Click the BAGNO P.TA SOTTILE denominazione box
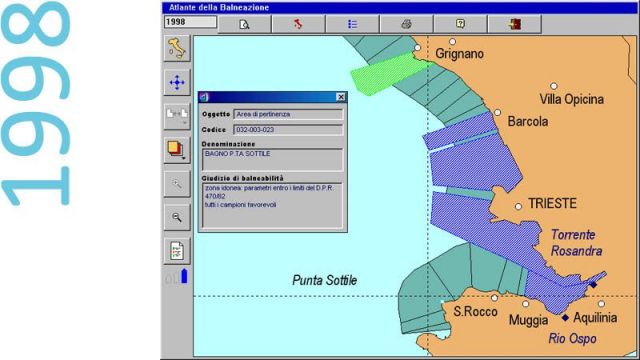Screen dimensions: 640x360 pos(272,160)
